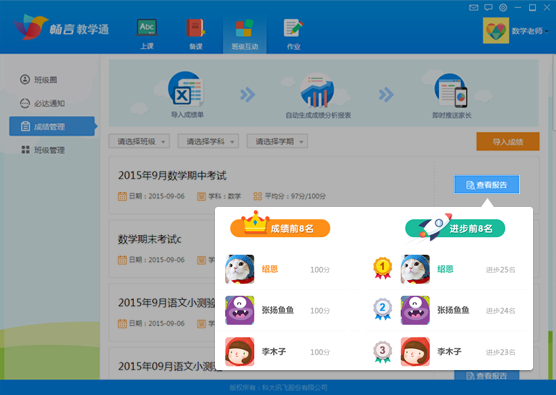Click 李木子's avatar in 进步前8名 list
Image resolution: width=556 pixels, height=395 pixels.
415,351
